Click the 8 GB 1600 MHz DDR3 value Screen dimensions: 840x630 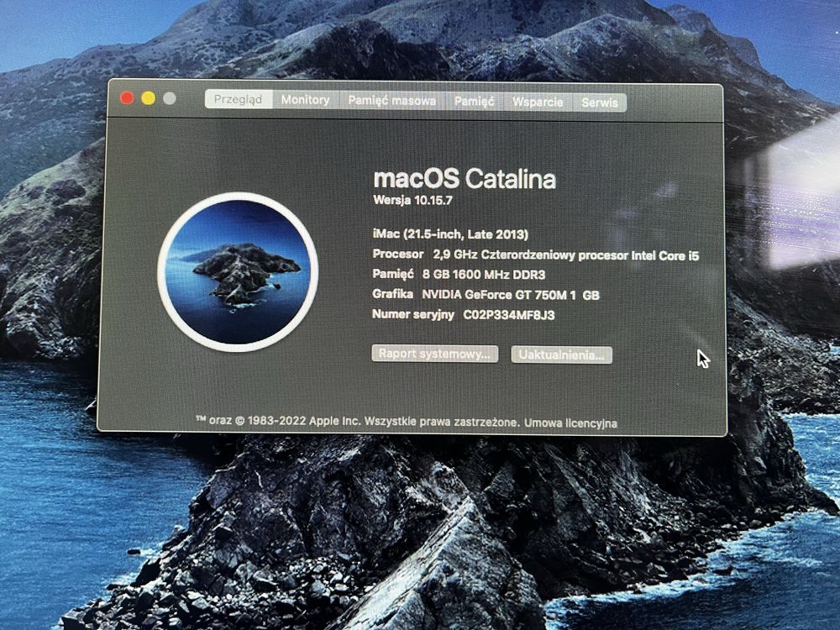(x=483, y=275)
